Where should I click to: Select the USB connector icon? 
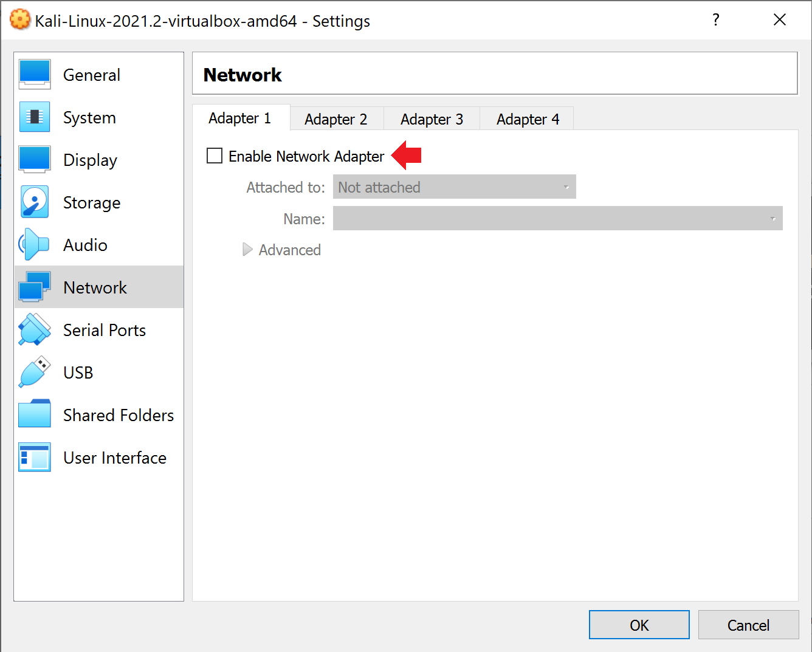[34, 372]
